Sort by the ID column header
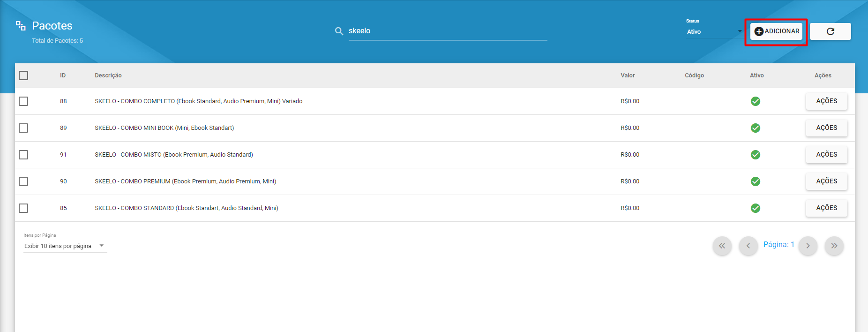Viewport: 868px width, 332px height. click(x=63, y=75)
